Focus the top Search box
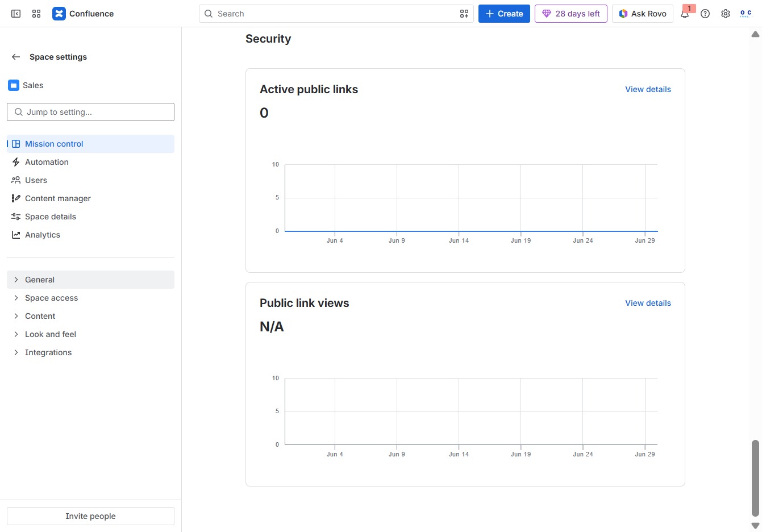The image size is (762, 532). tap(336, 14)
